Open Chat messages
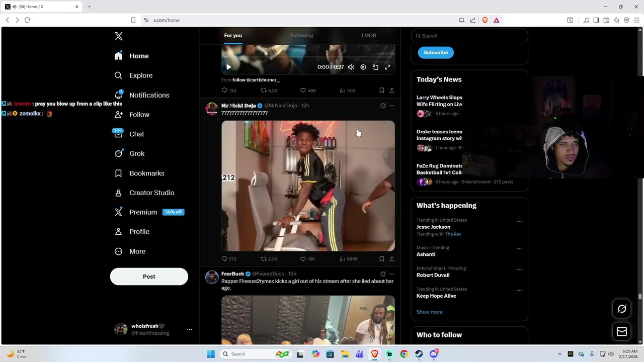Image resolution: width=644 pixels, height=362 pixels. [x=129, y=134]
